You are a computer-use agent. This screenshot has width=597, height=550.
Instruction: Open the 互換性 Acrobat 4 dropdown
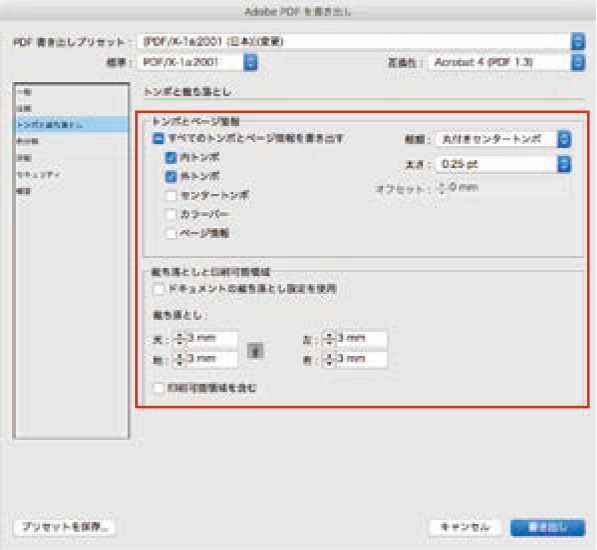506,62
